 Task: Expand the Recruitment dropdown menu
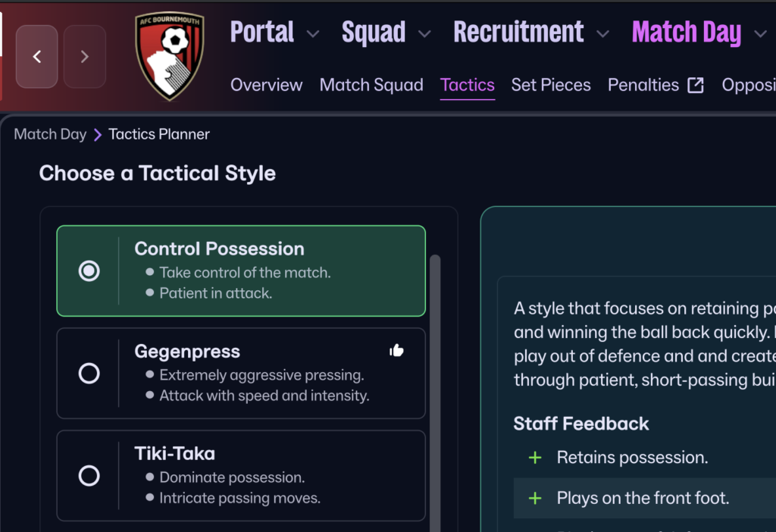tap(602, 34)
